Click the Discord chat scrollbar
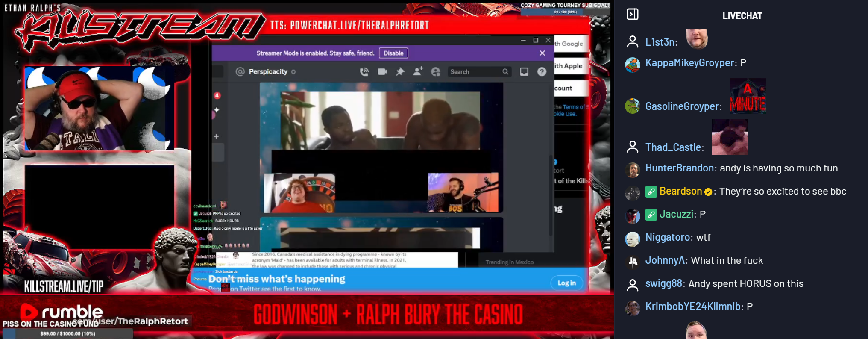This screenshot has width=868, height=339. [x=550, y=196]
